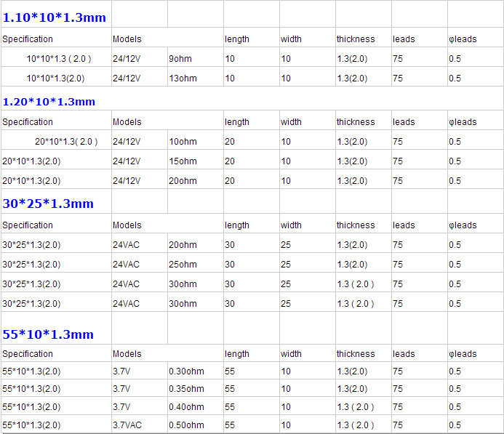Click the blue "1.10*10*1.3mm" heading
The image size is (504, 434).
[55, 17]
